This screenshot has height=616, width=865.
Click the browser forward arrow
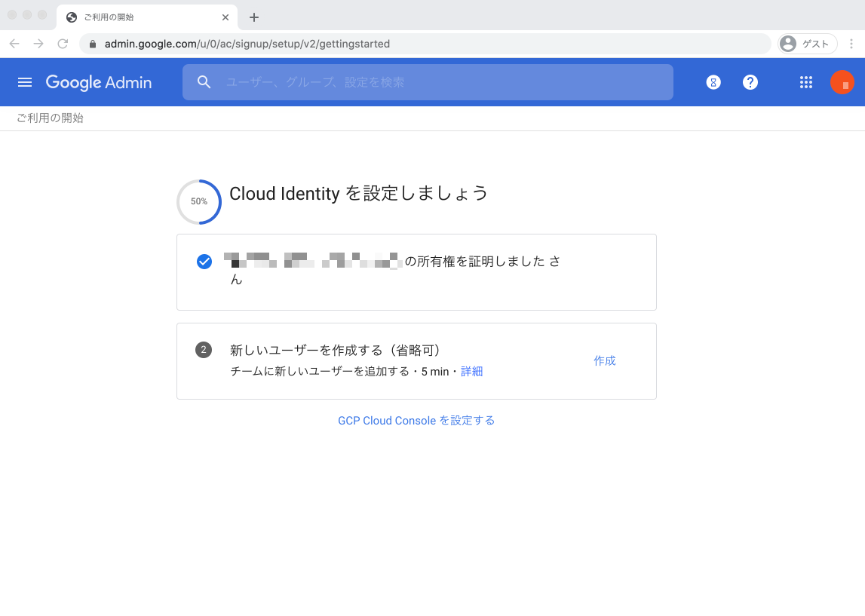pos(38,44)
